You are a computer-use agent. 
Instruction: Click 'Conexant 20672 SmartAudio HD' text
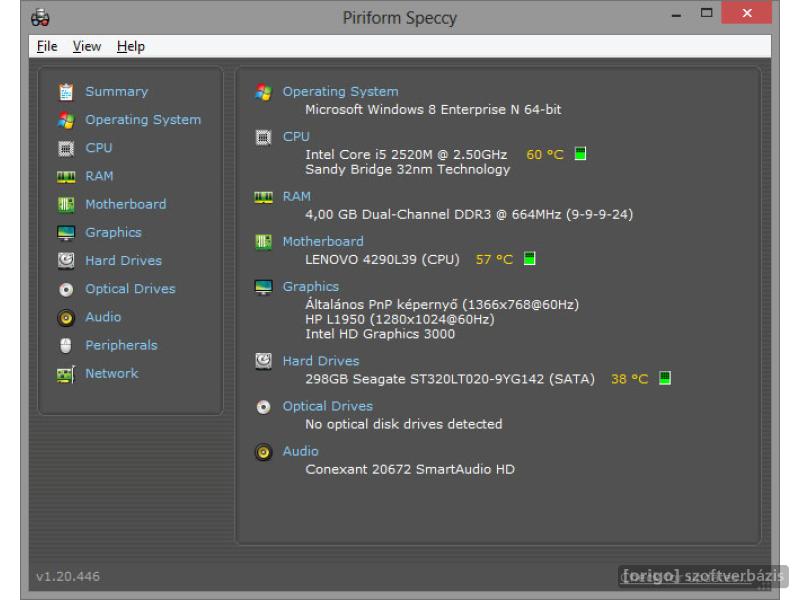(x=410, y=469)
